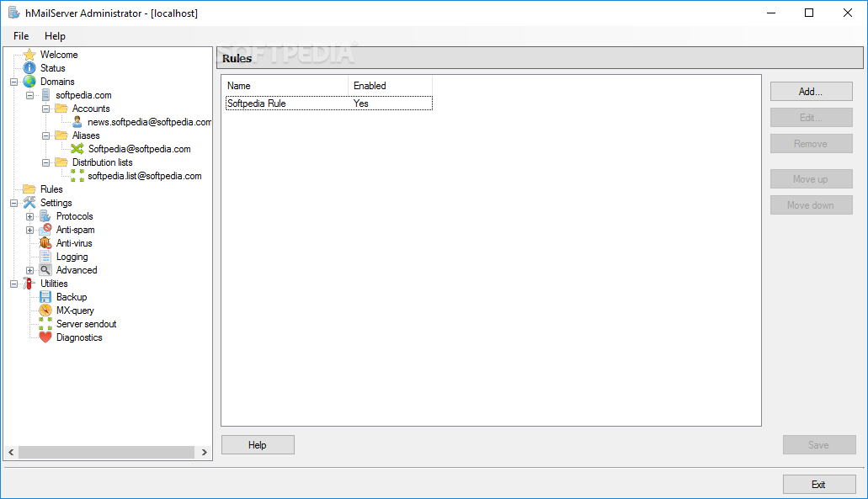The image size is (868, 499).
Task: Click the Accounts folder icon
Action: point(61,109)
